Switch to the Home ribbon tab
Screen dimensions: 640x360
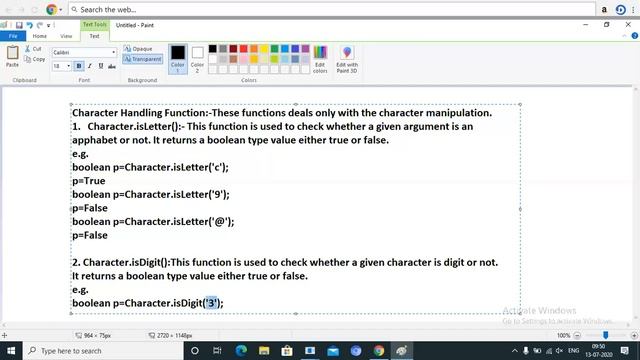click(x=40, y=36)
